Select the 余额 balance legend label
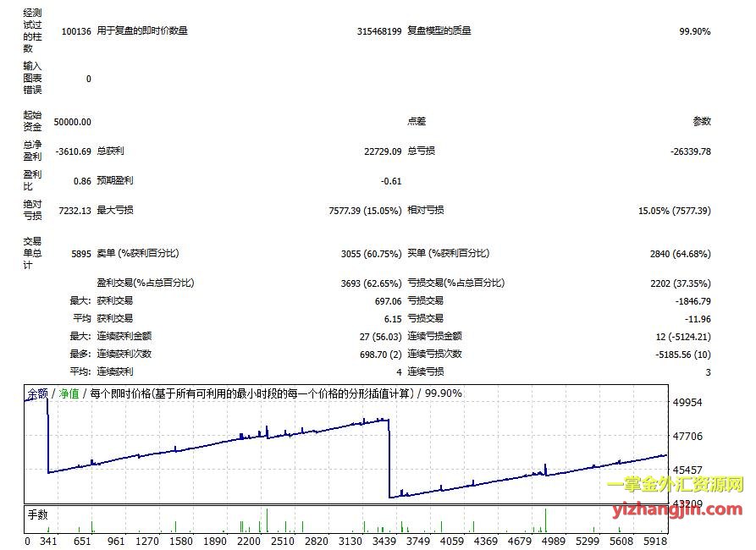The width and height of the screenshot is (756, 550). click(37, 393)
